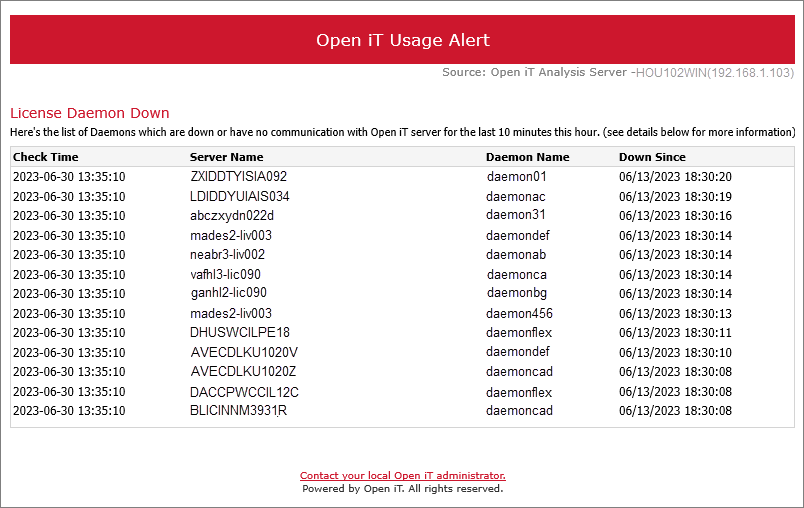
Task: Select server name ZXIDDTYISIA092
Action: [238, 176]
